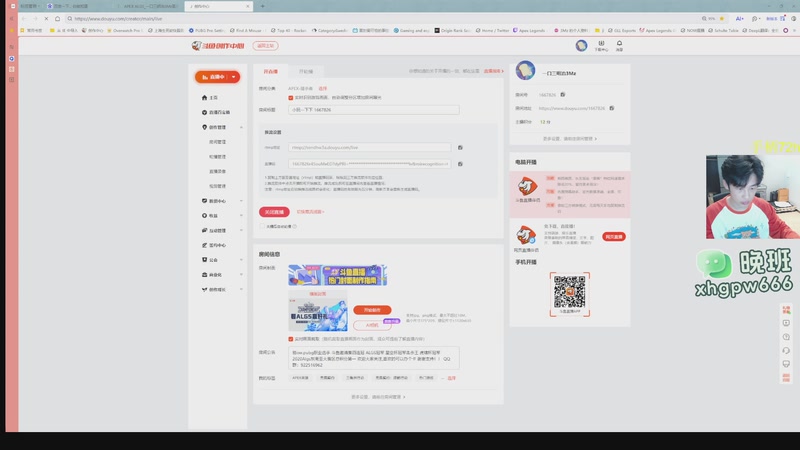Image resolution: width=800 pixels, height=450 pixels.
Task: Click the mobile streaming QR code
Action: tap(570, 293)
